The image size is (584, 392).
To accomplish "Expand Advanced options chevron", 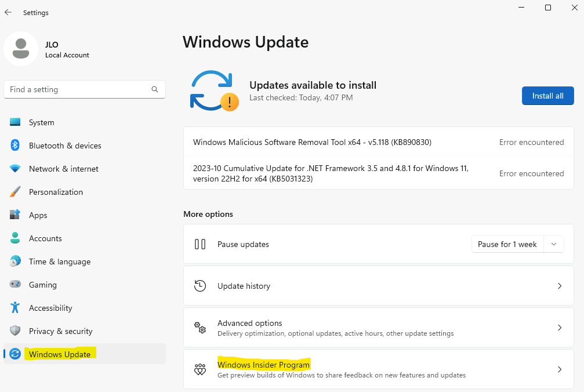I will (x=560, y=328).
